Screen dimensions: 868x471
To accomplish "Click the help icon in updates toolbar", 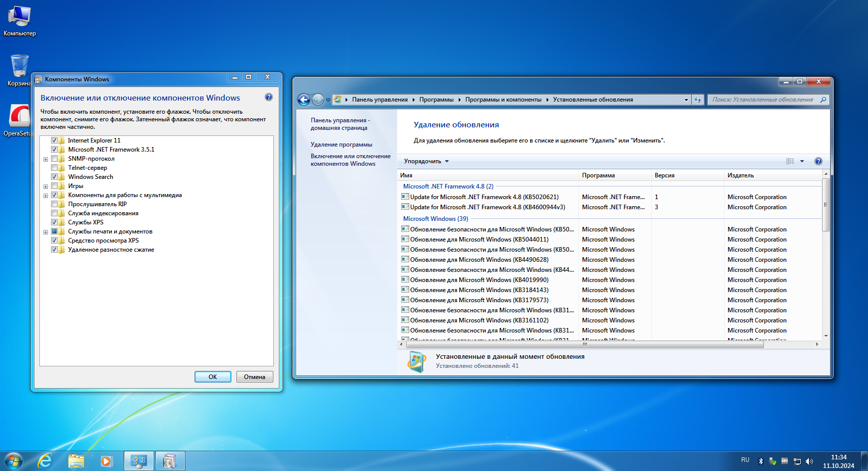I will coord(818,161).
